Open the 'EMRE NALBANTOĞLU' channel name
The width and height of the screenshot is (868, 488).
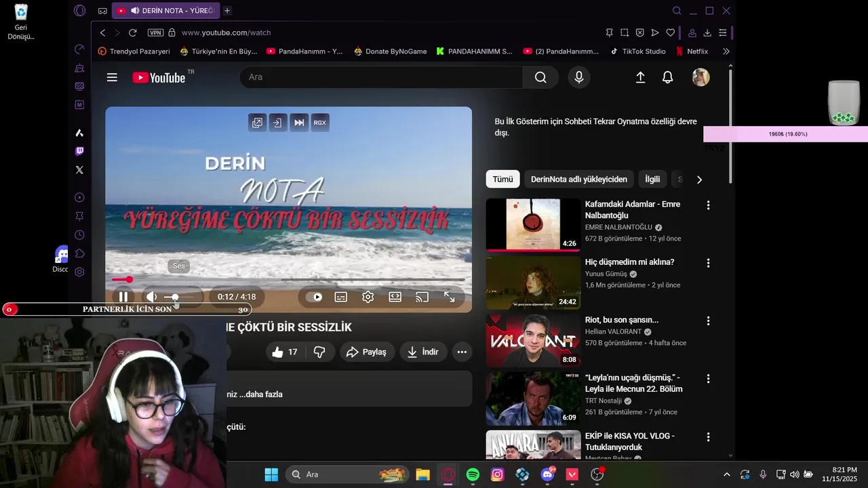(618, 228)
